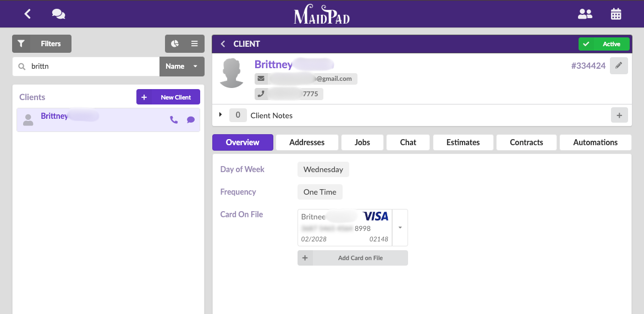Switch to the Addresses tab
Viewport: 644px width, 314px height.
point(307,142)
